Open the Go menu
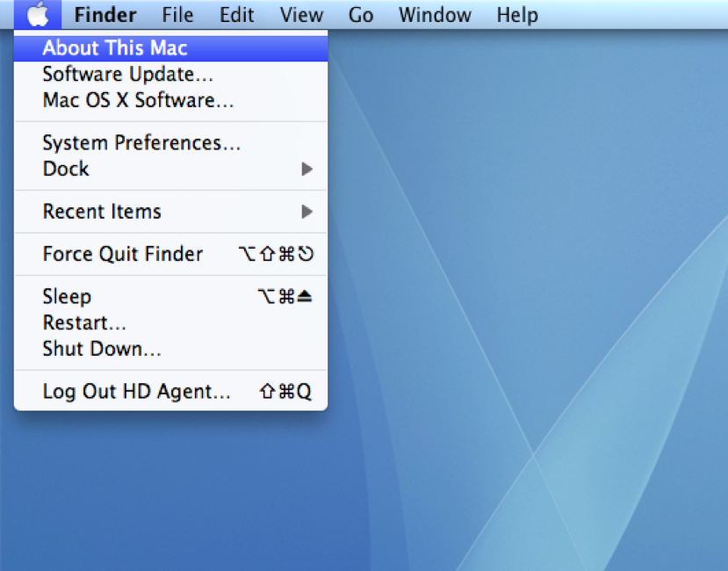Viewport: 728px width, 571px height. (x=361, y=15)
